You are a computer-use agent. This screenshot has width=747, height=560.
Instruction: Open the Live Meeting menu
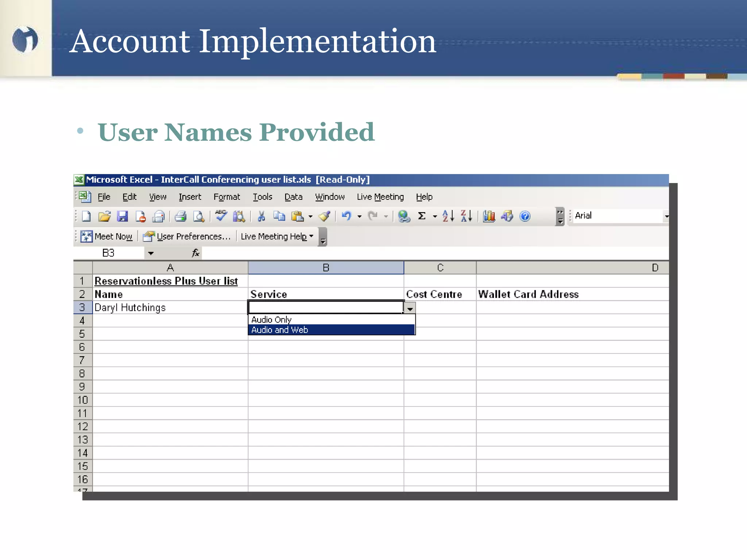380,197
